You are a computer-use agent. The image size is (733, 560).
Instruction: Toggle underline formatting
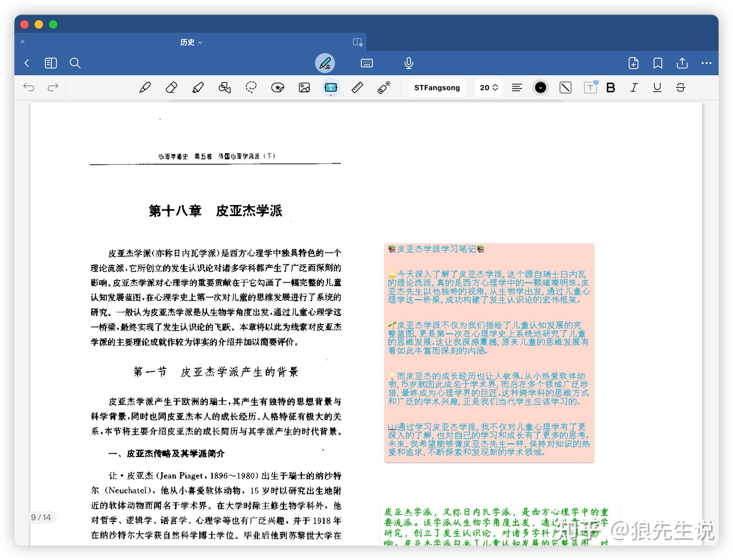(x=657, y=87)
